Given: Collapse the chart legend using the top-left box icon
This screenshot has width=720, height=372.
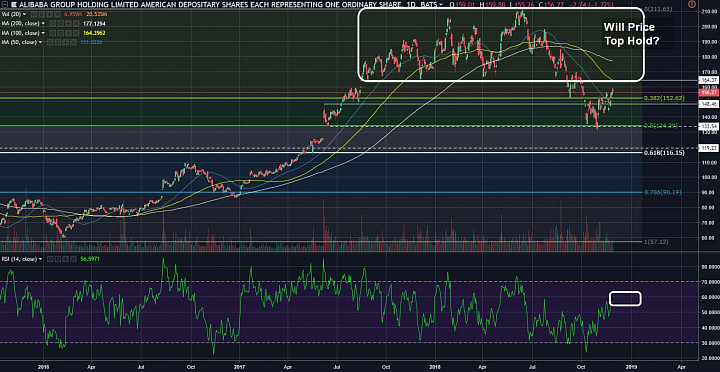Looking at the screenshot, I should click(x=5, y=5).
